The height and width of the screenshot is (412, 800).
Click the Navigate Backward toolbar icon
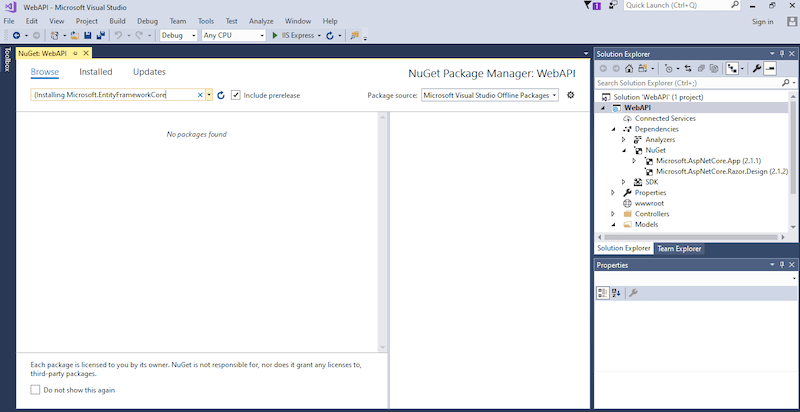click(16, 36)
